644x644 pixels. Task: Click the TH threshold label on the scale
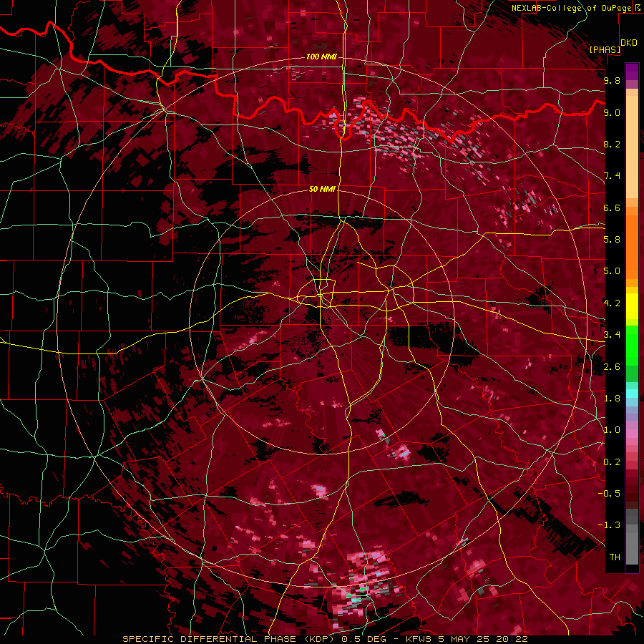[x=615, y=557]
